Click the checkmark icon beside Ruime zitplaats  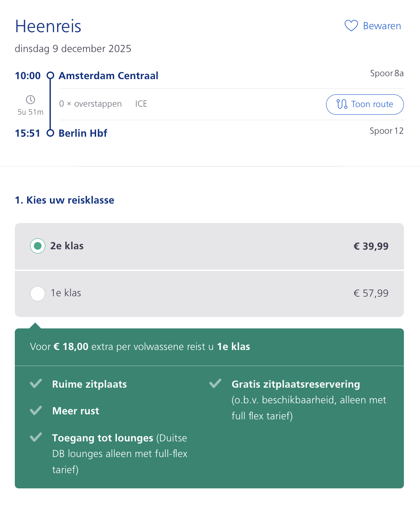[x=36, y=384]
